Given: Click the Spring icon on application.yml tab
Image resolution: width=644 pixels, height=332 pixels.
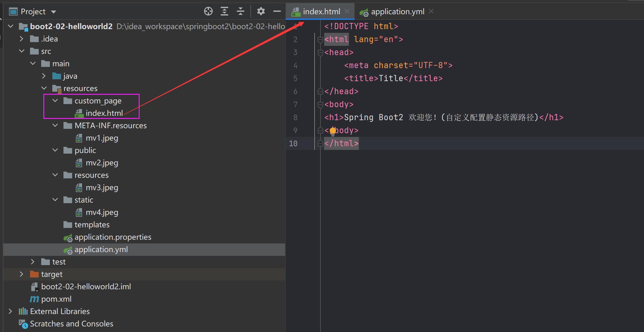Looking at the screenshot, I should point(364,12).
